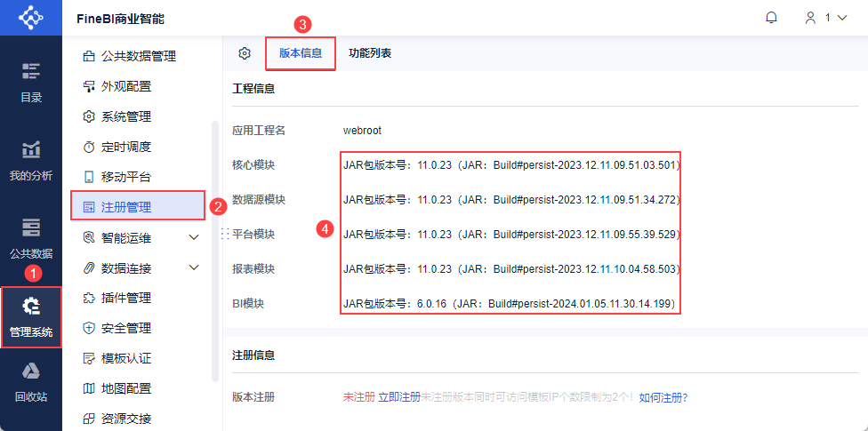Image resolution: width=868 pixels, height=431 pixels.
Task: Open 管理系统 in the left navigation
Action: [31, 317]
